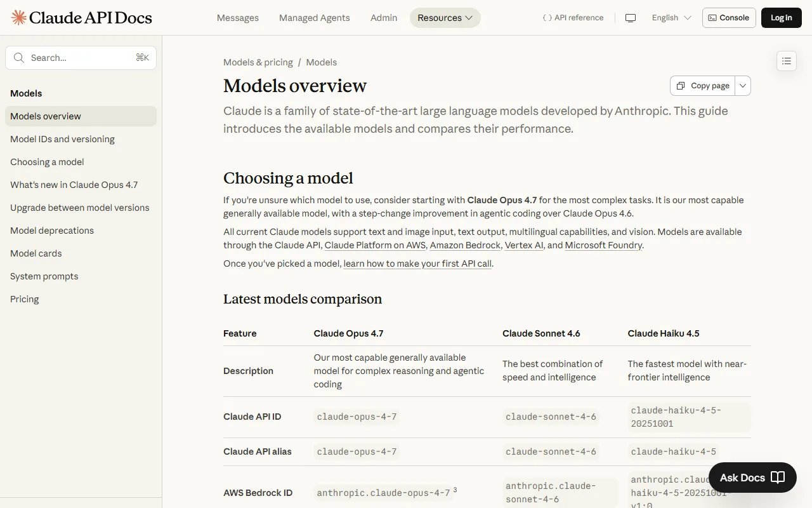This screenshot has width=812, height=508.
Task: Open Upgrade between model versions
Action: (x=80, y=208)
